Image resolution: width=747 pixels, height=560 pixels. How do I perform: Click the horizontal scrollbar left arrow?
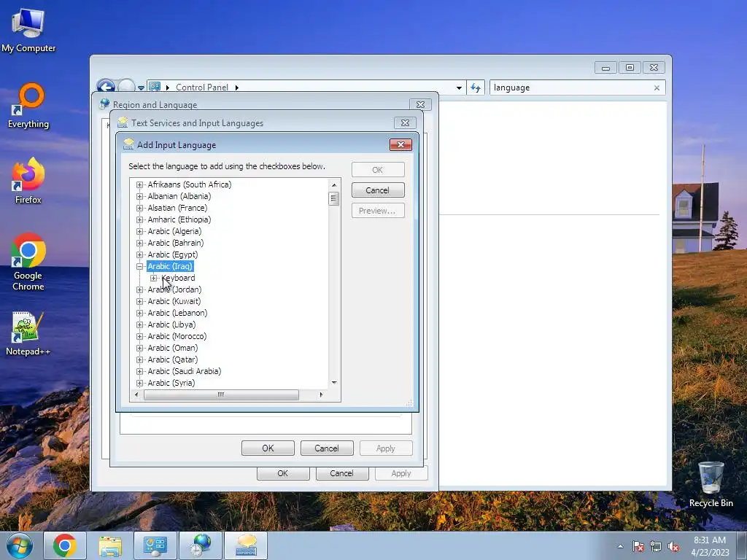click(x=136, y=394)
